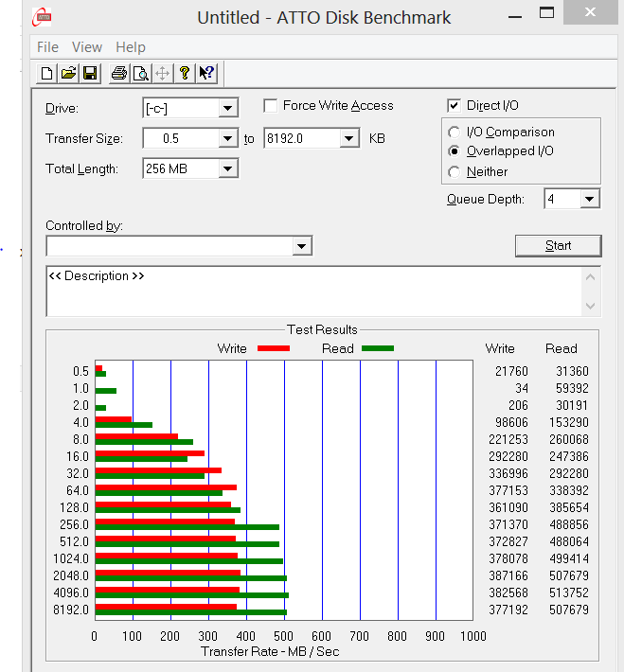Expand the Drive selection dropdown
The width and height of the screenshot is (624, 672).
pyautogui.click(x=228, y=109)
